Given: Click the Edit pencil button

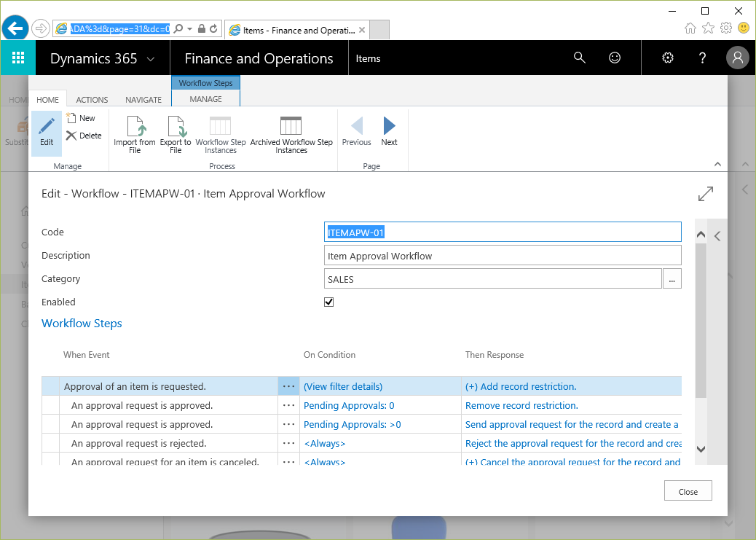Looking at the screenshot, I should [x=47, y=133].
